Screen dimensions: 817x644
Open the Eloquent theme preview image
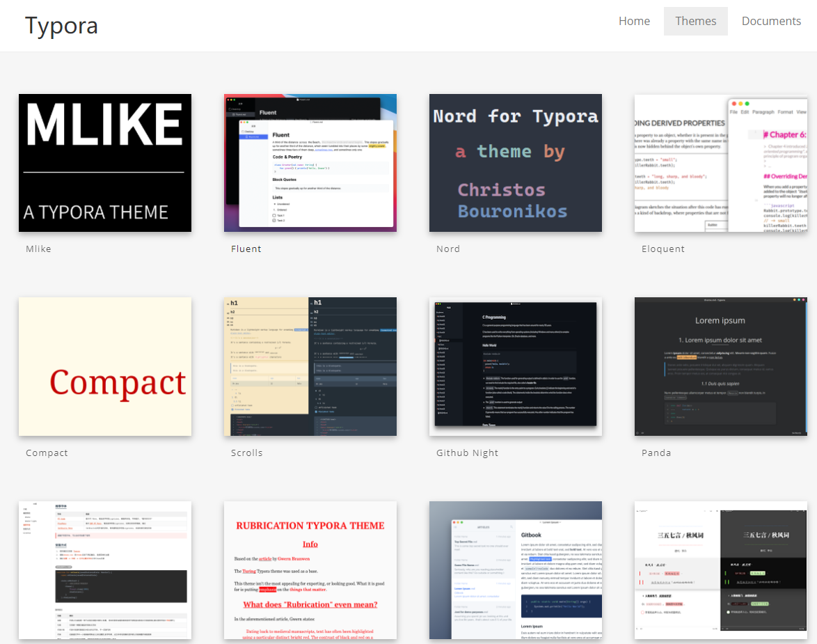pos(721,163)
